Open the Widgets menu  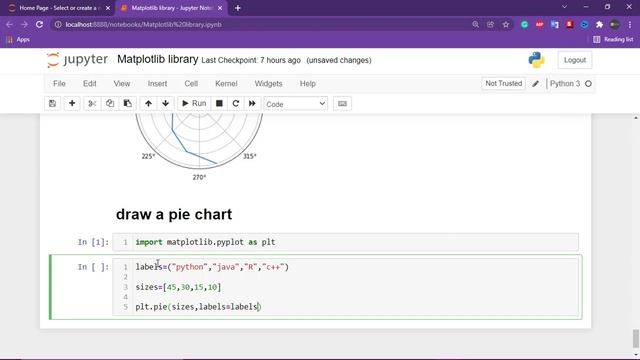click(x=268, y=84)
